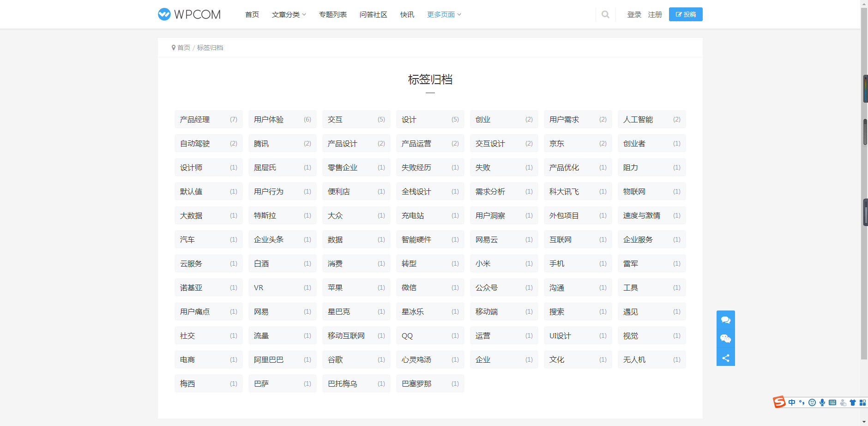Screen dimensions: 868x426
Task: Expand the 文章分类 dropdown menu
Action: click(289, 15)
